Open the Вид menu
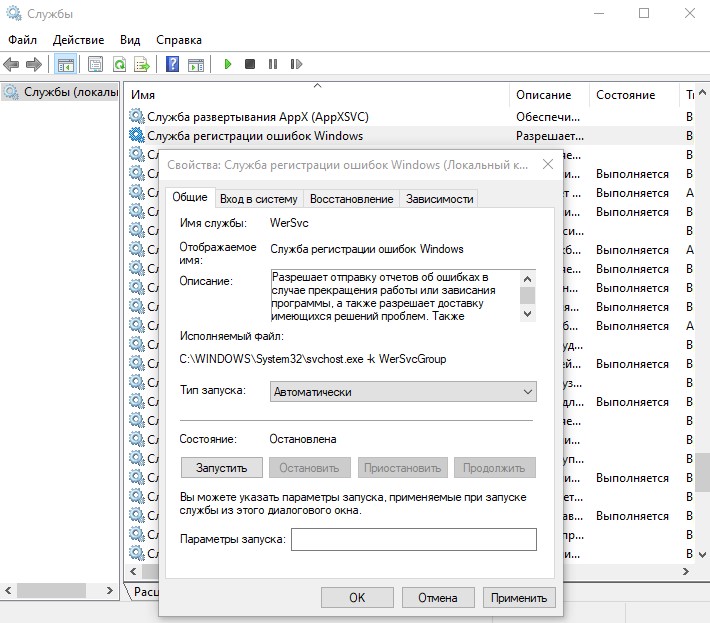The height and width of the screenshot is (623, 710). tap(130, 40)
